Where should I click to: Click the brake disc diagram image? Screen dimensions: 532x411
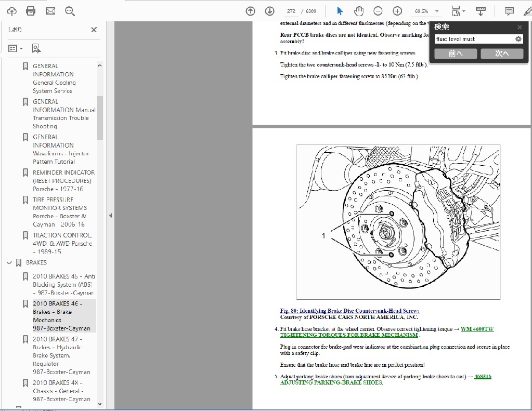(398, 222)
